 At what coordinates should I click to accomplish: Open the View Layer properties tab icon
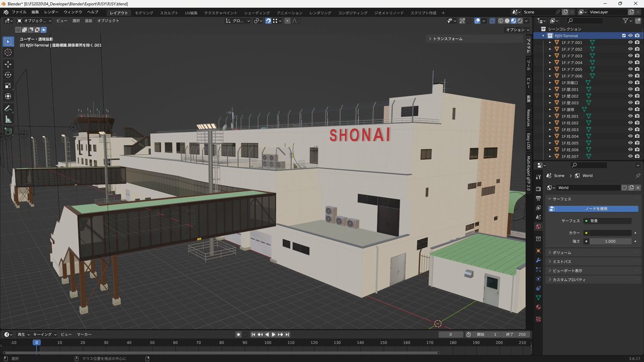coord(538,208)
